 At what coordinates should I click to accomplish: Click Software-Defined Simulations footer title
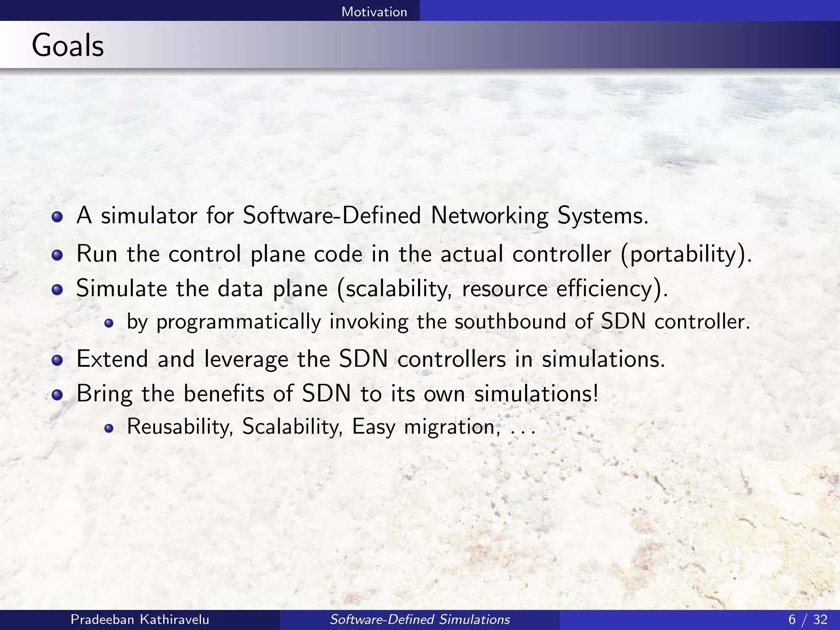pyautogui.click(x=420, y=619)
